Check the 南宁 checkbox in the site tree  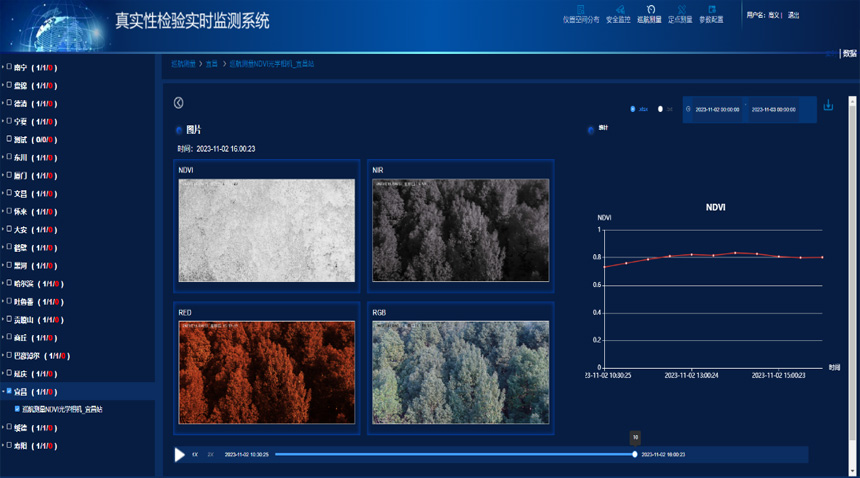coord(10,68)
